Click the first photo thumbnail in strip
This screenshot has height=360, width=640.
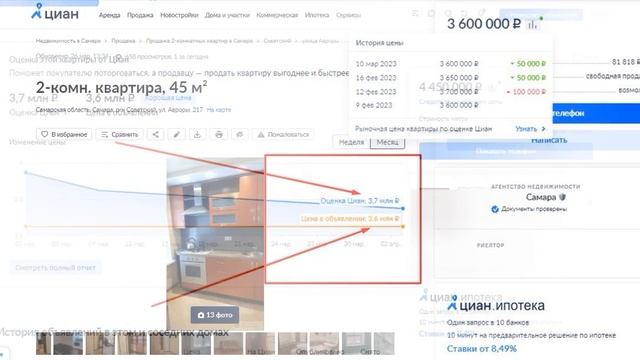pyautogui.click(x=43, y=343)
